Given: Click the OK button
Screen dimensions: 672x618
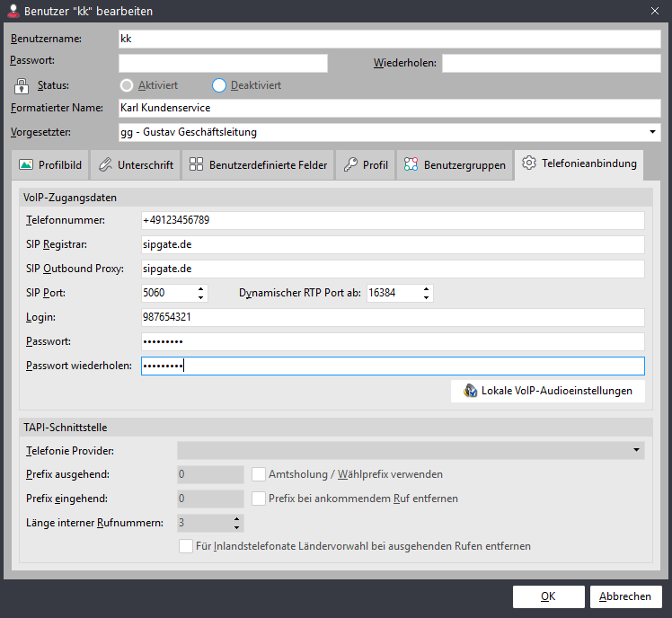Looking at the screenshot, I should (549, 596).
